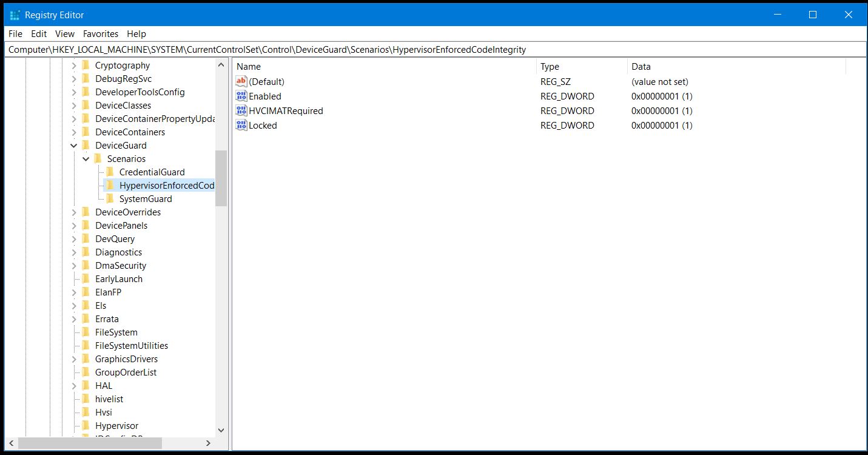
Task: Click the tree scrollbar up arrow
Action: pyautogui.click(x=221, y=65)
